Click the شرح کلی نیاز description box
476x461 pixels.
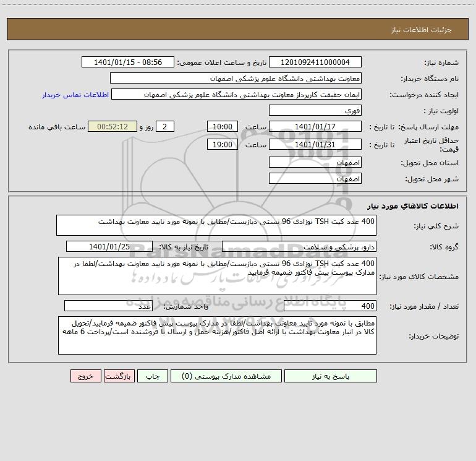coord(216,225)
